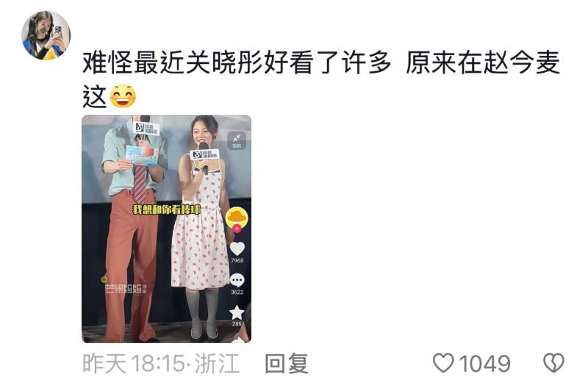Click the blue card held by the man

point(142,155)
